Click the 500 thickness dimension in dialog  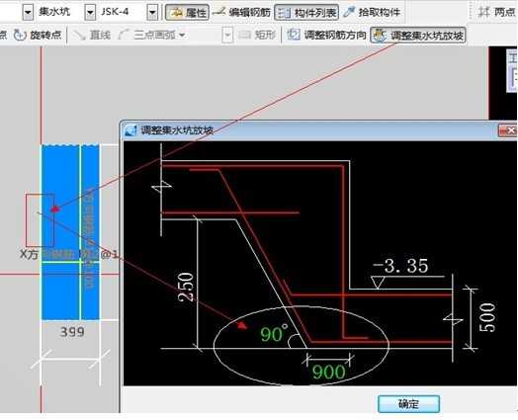pos(487,317)
